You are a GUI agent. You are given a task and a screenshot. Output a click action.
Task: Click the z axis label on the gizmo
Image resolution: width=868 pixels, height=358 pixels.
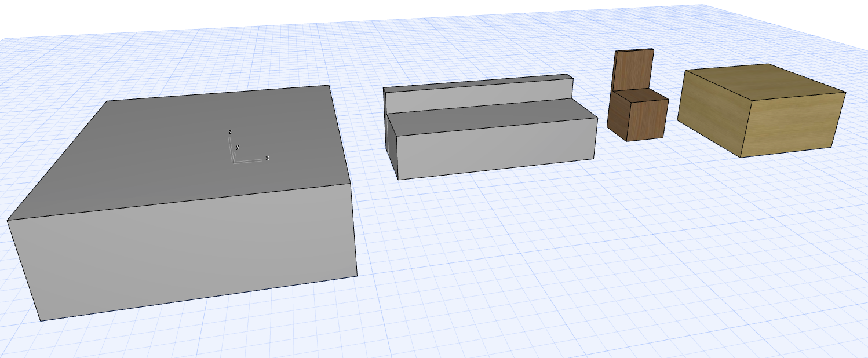click(230, 132)
